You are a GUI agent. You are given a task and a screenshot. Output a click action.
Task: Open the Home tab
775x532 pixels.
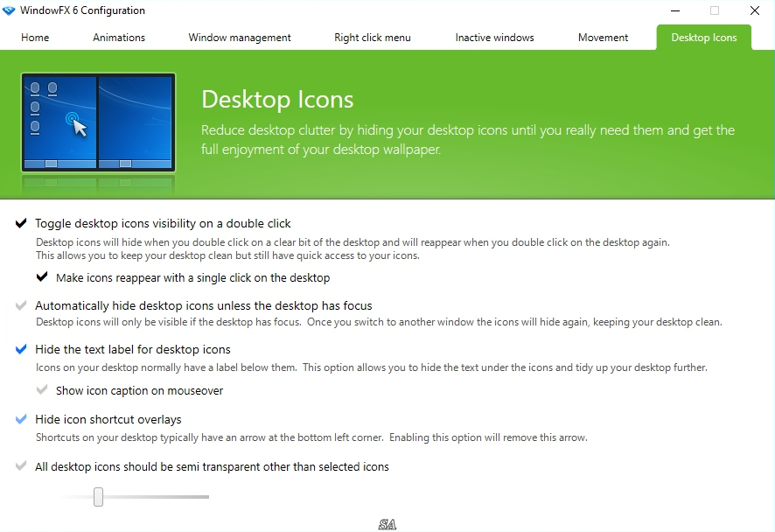(35, 38)
